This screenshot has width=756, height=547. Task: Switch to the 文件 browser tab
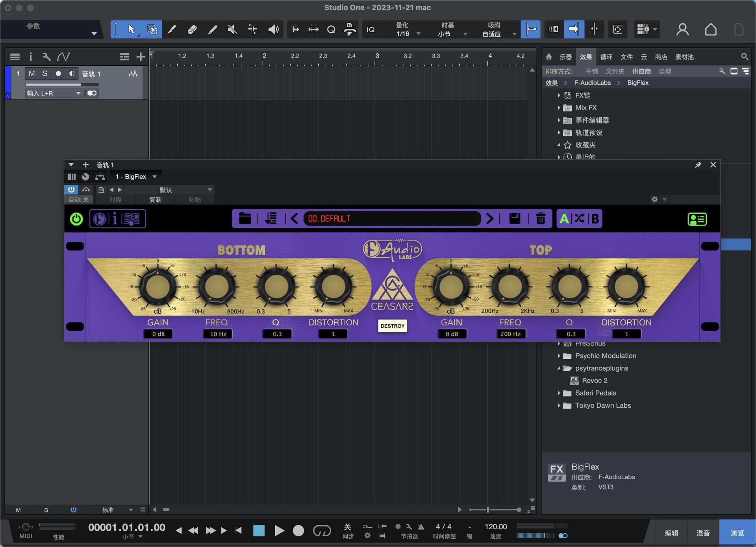(x=626, y=57)
